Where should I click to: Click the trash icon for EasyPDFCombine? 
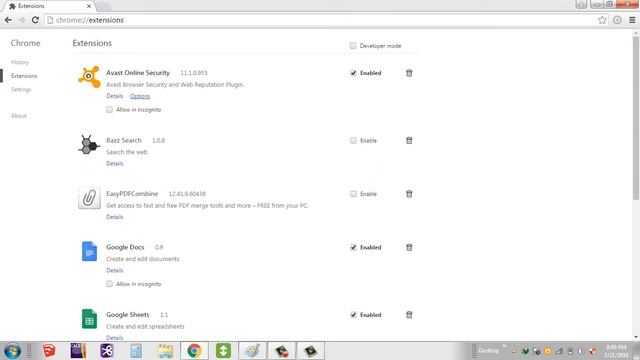(x=409, y=194)
